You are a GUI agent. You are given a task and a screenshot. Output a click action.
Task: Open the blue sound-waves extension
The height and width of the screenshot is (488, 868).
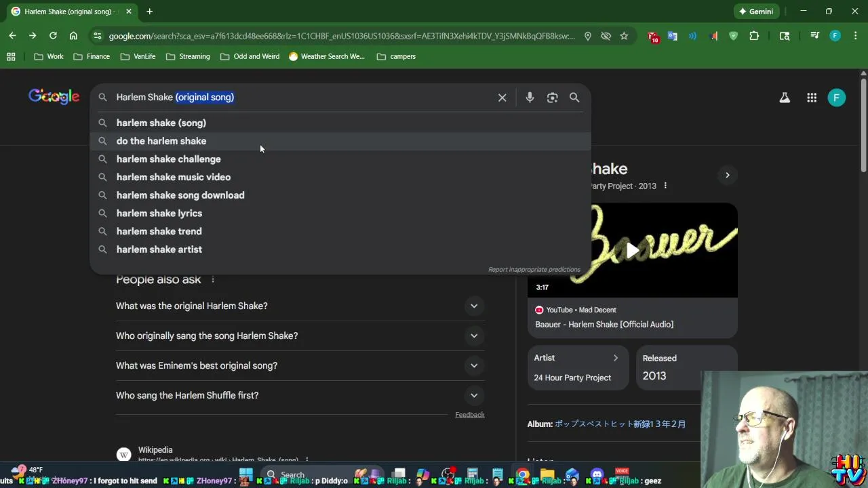pos(692,36)
